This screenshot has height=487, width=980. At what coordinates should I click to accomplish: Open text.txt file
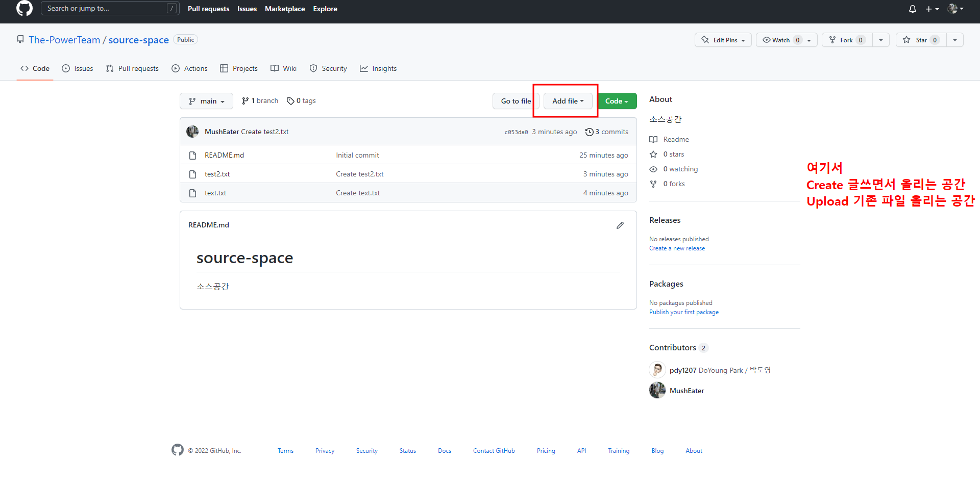[x=215, y=193]
